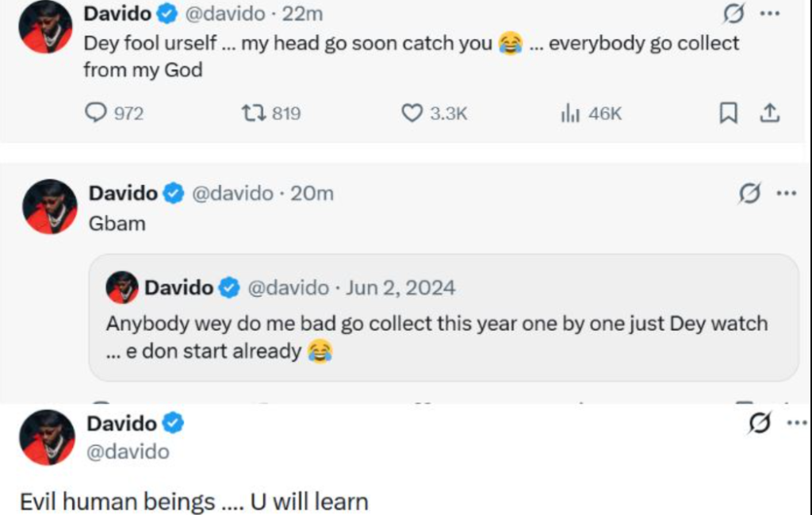Like the first Davido tweet

(412, 113)
